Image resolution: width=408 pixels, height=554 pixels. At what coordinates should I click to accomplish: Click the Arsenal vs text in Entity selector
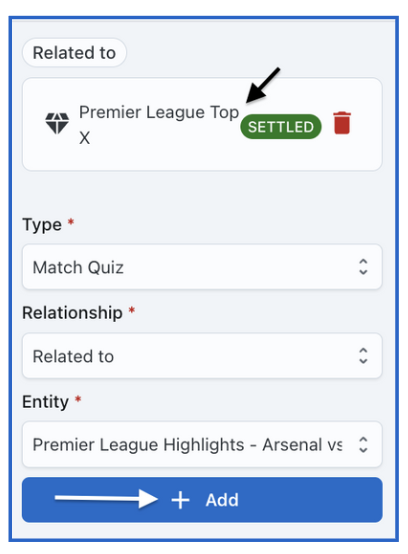(302, 444)
